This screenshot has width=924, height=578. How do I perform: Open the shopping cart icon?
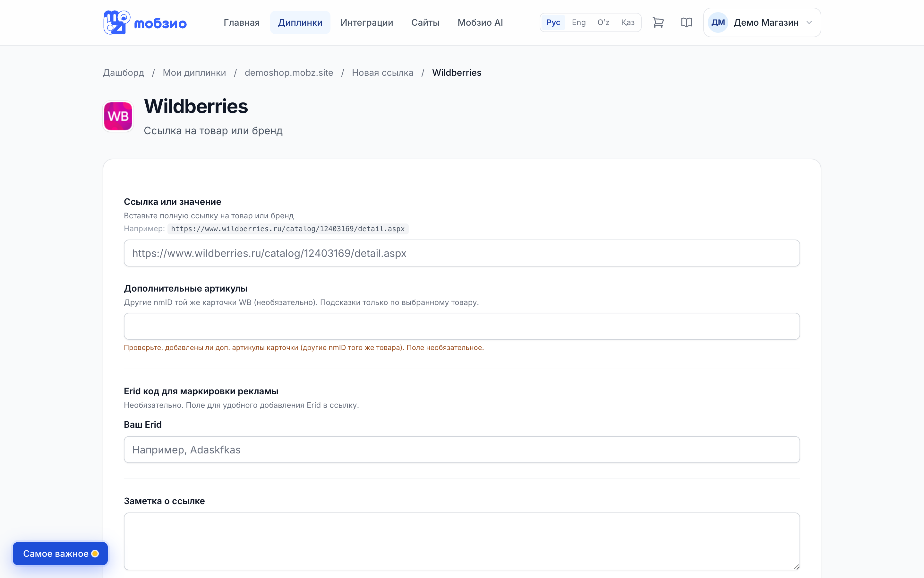658,22
